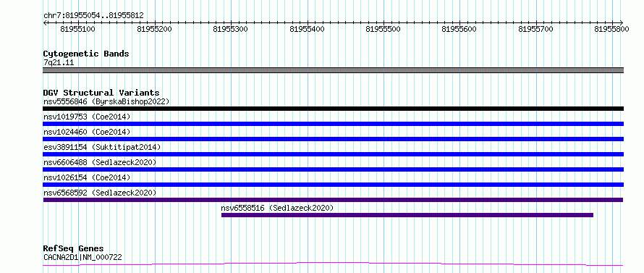Click the black nsv5556846 variant bar
This screenshot has height=273, width=644.
click(x=333, y=109)
